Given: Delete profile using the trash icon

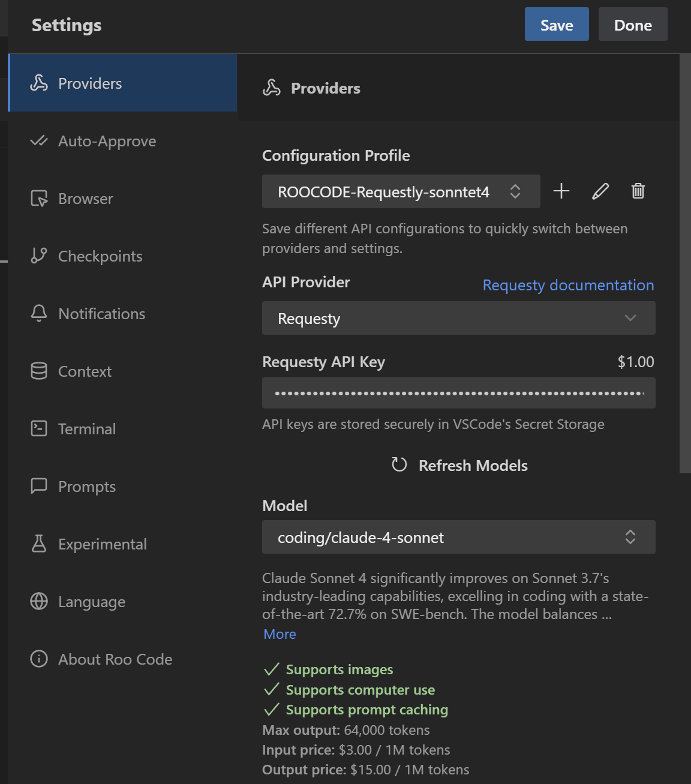Looking at the screenshot, I should tap(638, 191).
